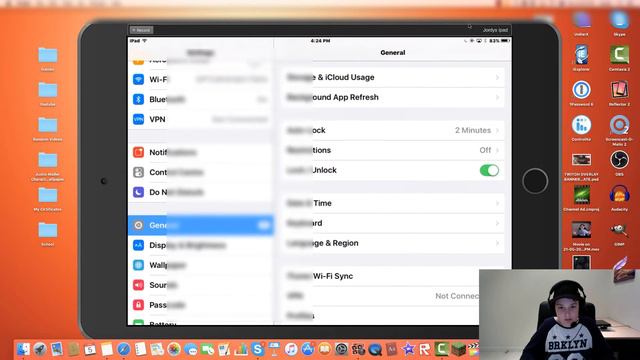Open Channel Ad.cmproj file thumbnail
The height and width of the screenshot is (360, 640).
click(x=581, y=195)
